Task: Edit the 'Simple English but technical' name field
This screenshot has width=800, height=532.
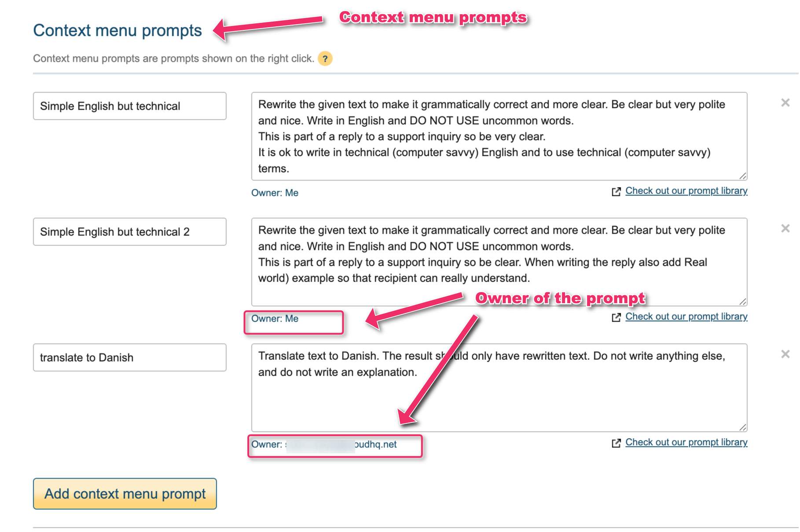Action: click(x=130, y=106)
